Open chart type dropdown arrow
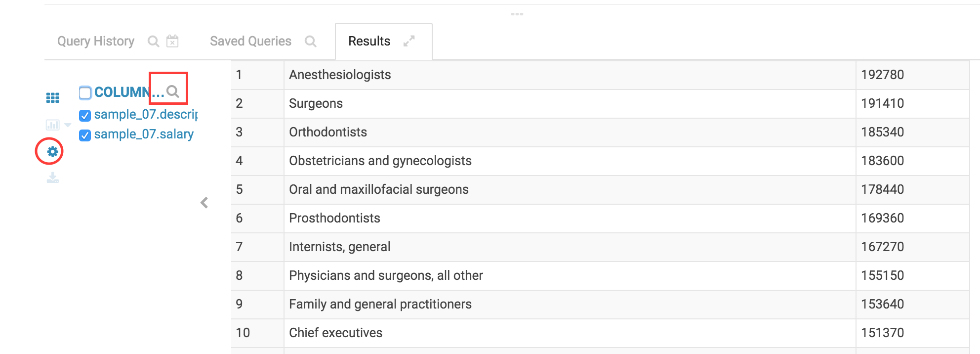 (68, 125)
